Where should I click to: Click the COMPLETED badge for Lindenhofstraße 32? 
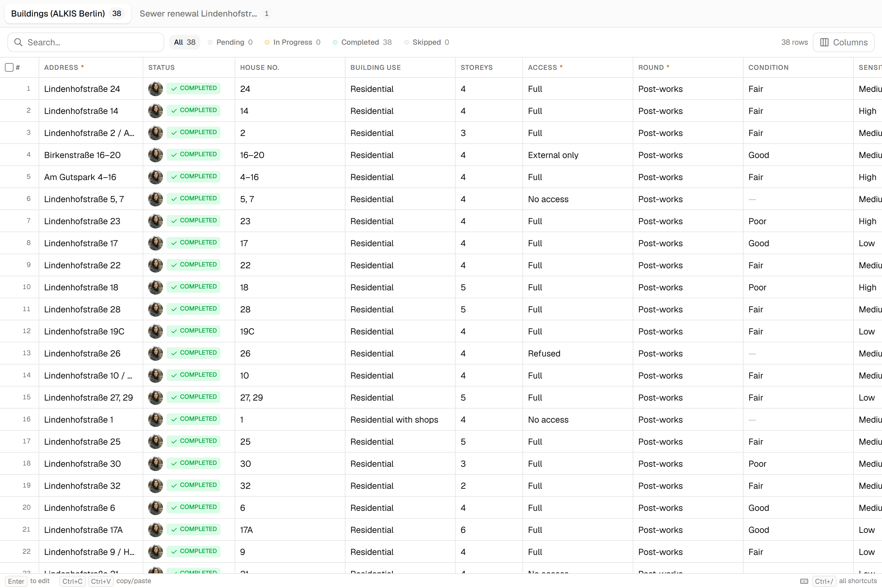pyautogui.click(x=194, y=485)
